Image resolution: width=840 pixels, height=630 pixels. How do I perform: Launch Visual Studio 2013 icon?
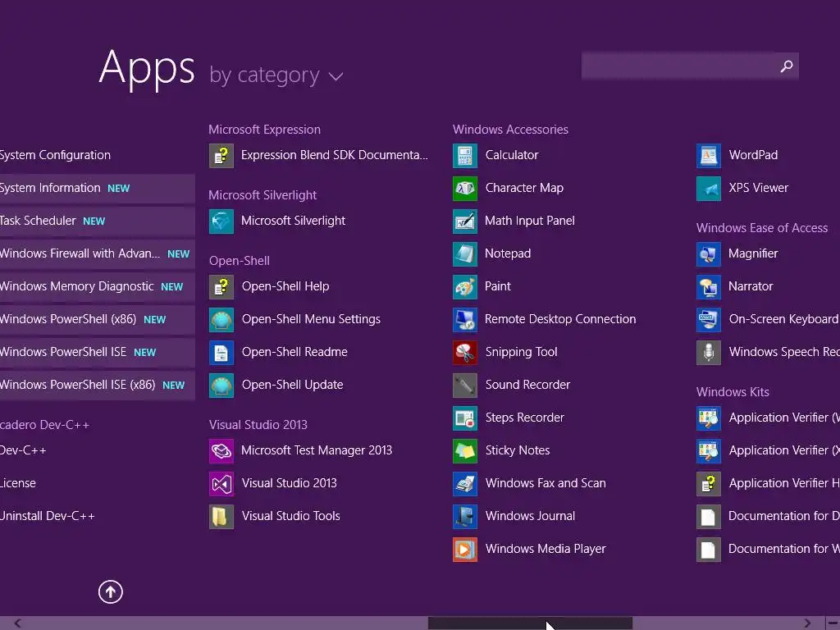[x=221, y=484]
